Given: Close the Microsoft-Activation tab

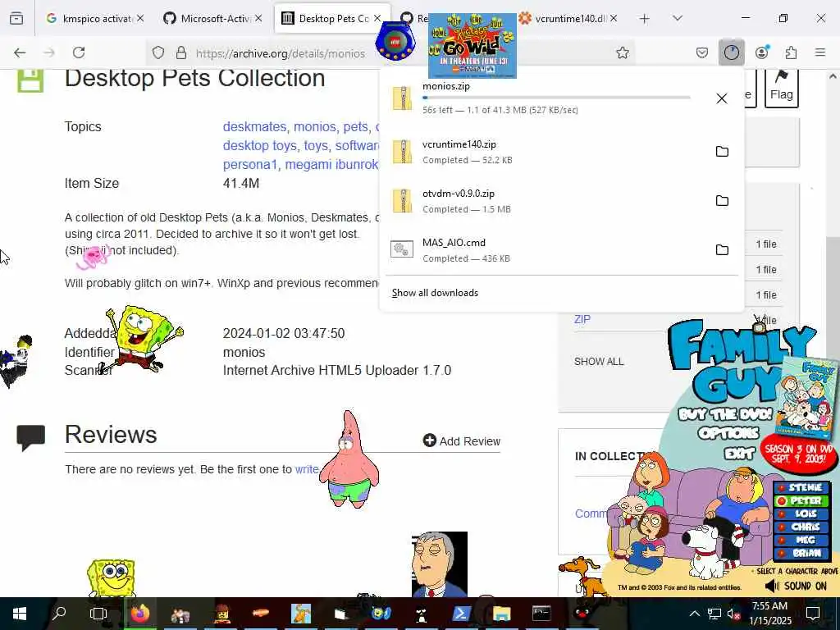Looking at the screenshot, I should pos(258,18).
